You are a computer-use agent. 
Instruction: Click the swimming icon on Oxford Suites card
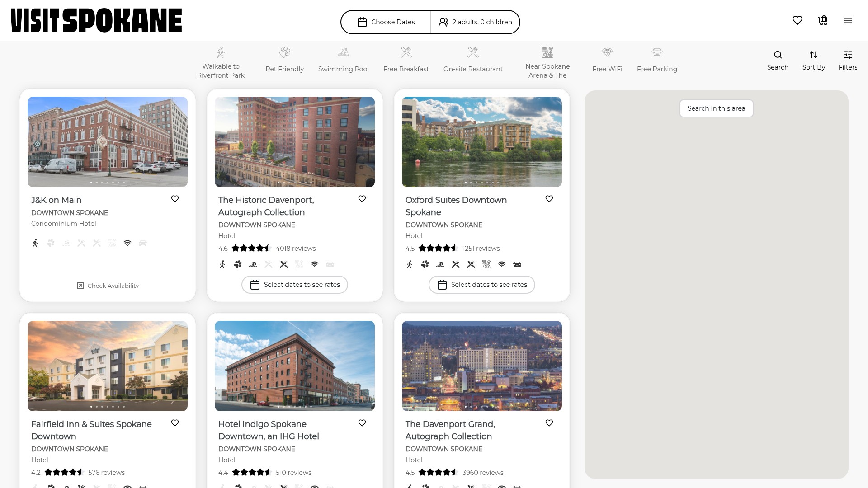coord(440,264)
